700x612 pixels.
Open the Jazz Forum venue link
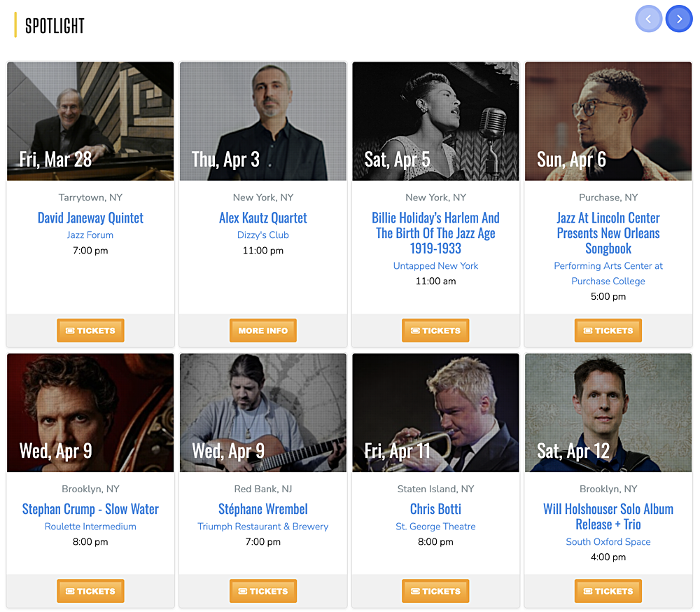(90, 235)
